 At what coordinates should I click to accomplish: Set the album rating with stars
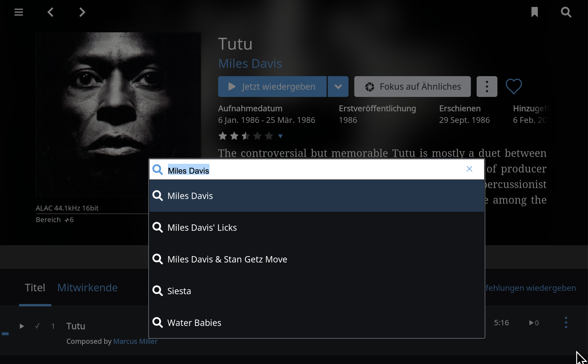[x=246, y=136]
